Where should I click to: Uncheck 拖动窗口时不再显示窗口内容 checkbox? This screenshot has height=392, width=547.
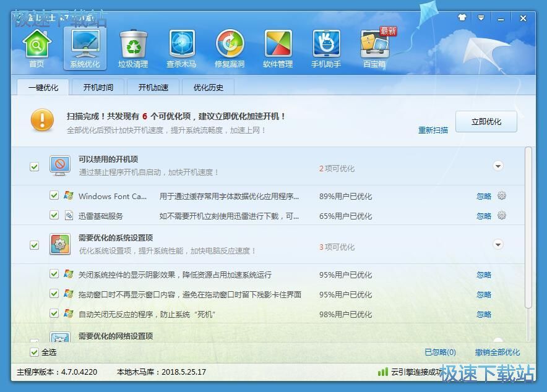coord(54,294)
